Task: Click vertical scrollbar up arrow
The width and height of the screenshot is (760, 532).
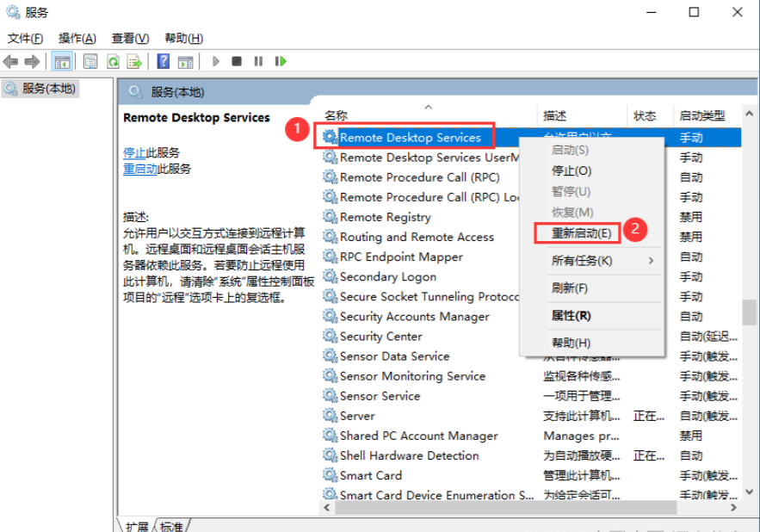Action: [749, 114]
